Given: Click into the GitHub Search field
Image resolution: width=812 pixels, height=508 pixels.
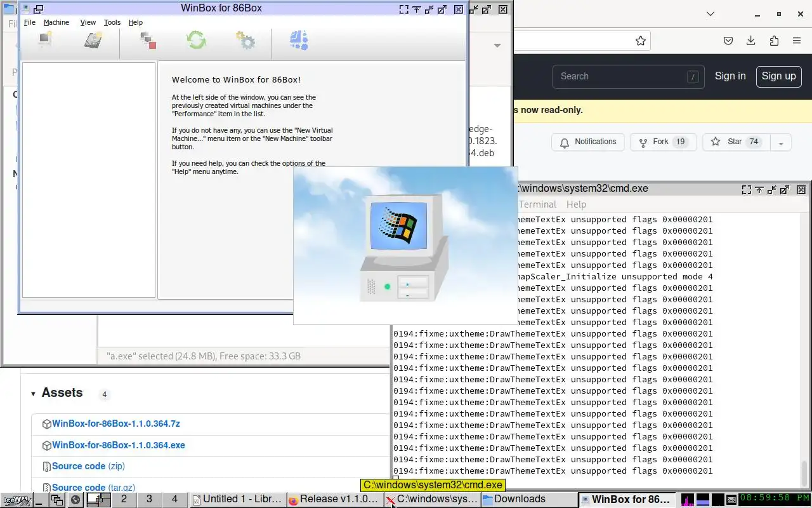Looking at the screenshot, I should (629, 76).
